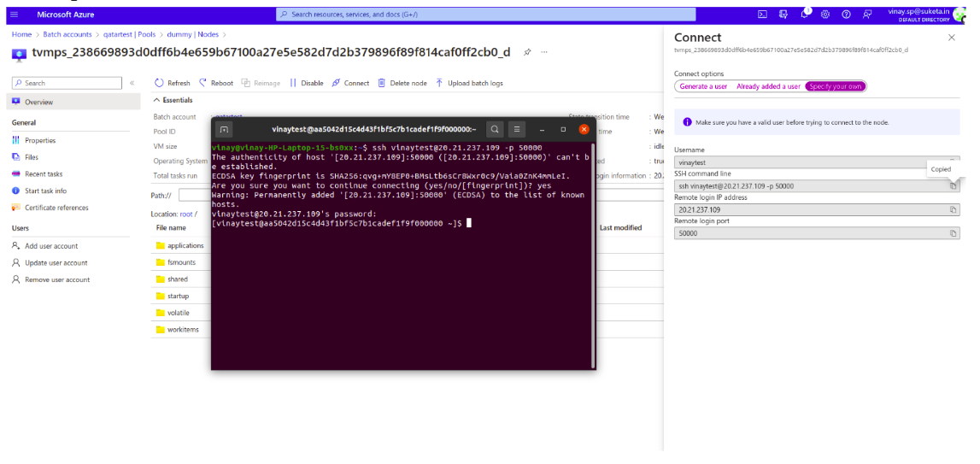Click the Connect toolbar button
This screenshot has width=980, height=464.
pyautogui.click(x=350, y=83)
